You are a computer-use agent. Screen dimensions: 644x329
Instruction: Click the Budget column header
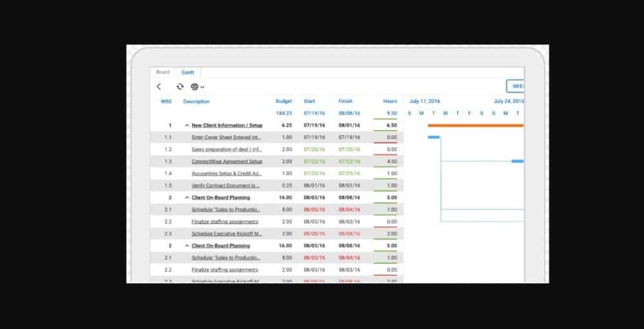pos(283,102)
